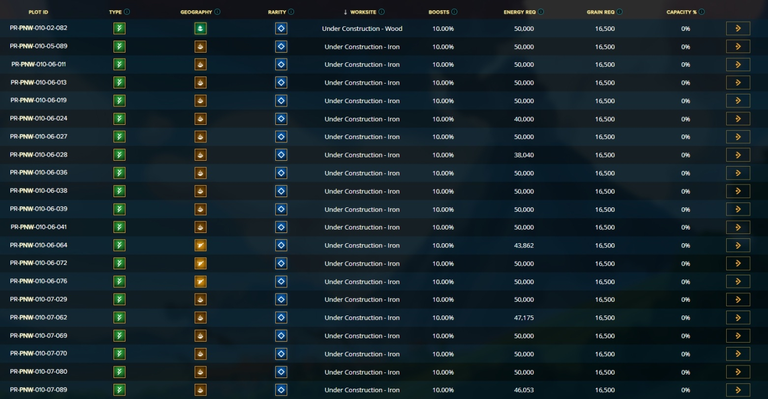Select plot ID PR-PNW-010-07-062
This screenshot has width=768, height=399.
(39, 317)
